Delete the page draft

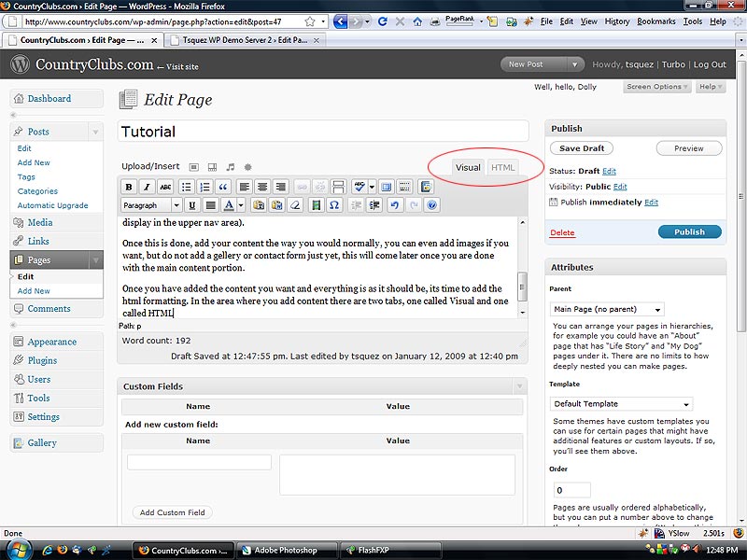(x=562, y=232)
